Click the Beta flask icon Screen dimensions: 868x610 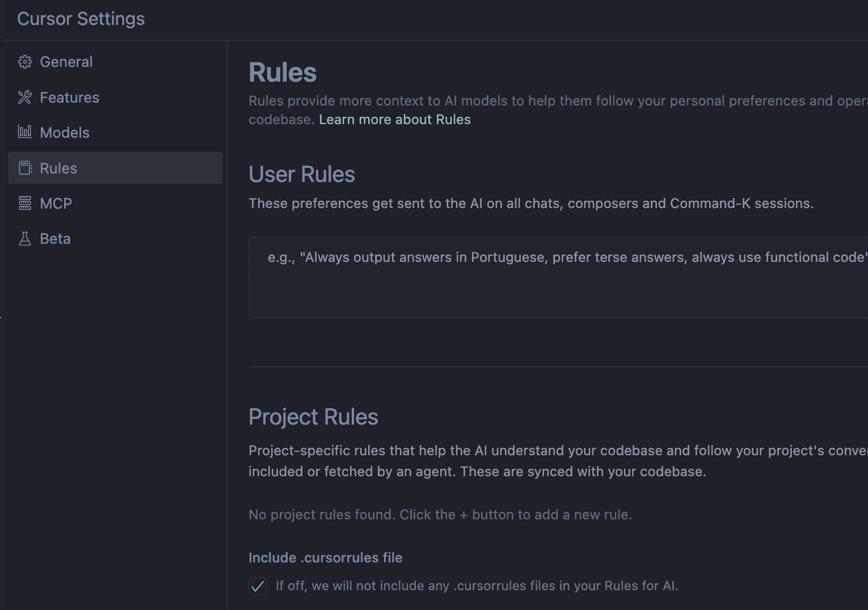pyautogui.click(x=25, y=239)
